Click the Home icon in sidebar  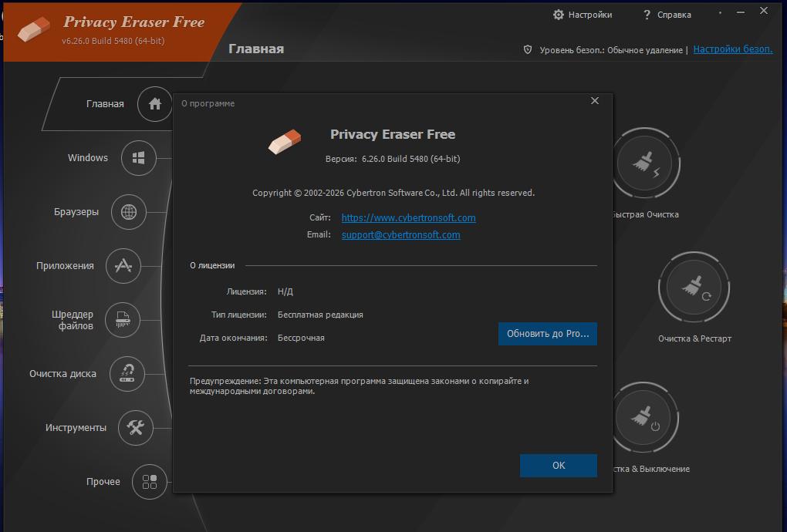(154, 104)
